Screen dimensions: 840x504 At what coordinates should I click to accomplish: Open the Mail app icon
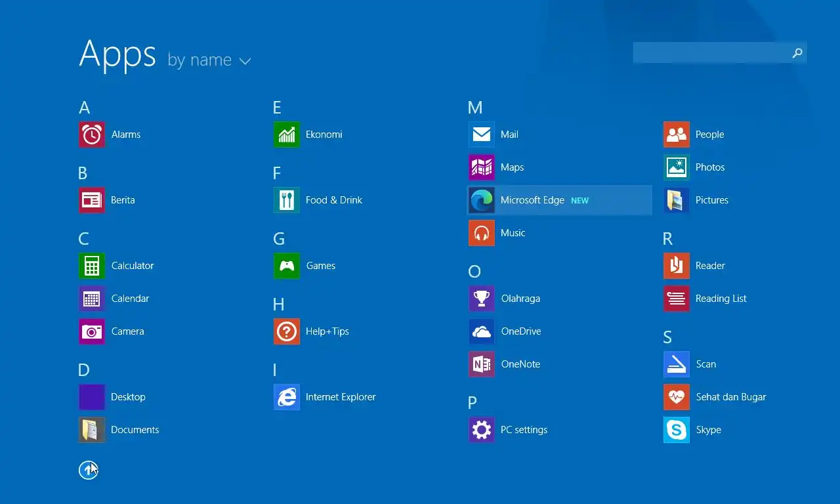click(482, 135)
